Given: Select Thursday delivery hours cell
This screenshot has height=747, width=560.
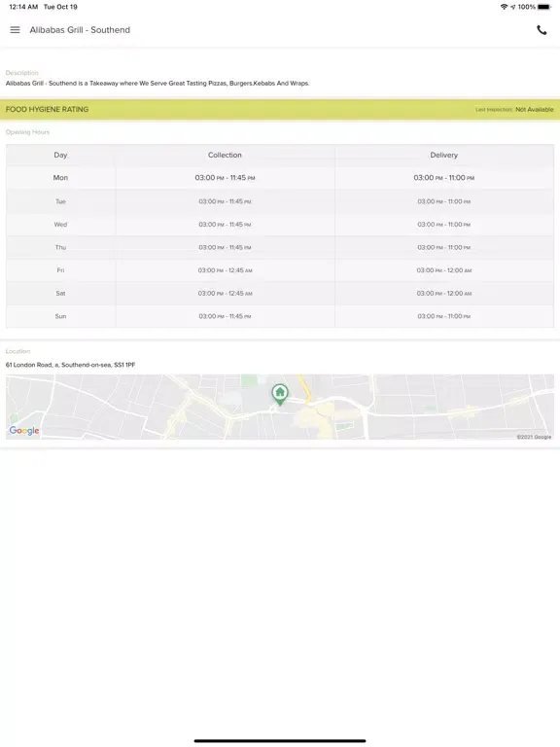Looking at the screenshot, I should pyautogui.click(x=443, y=247).
